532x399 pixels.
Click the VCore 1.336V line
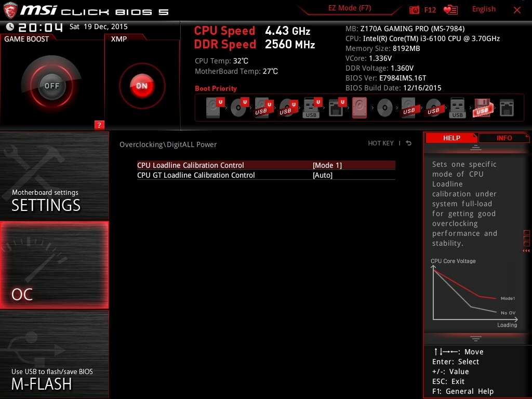pos(368,58)
